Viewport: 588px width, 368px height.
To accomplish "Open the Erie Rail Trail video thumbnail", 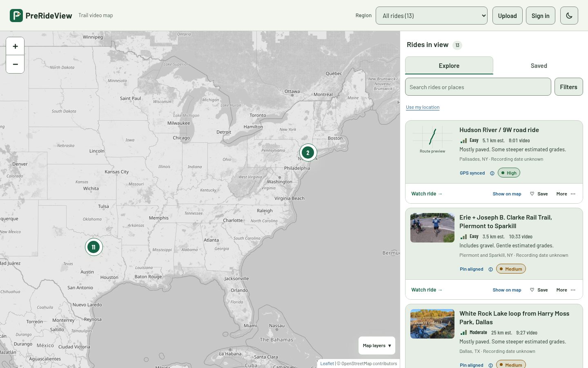I will click(432, 228).
